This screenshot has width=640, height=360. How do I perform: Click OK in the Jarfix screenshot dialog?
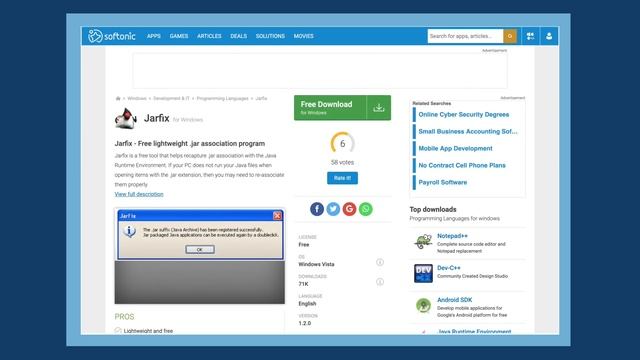[x=200, y=249]
